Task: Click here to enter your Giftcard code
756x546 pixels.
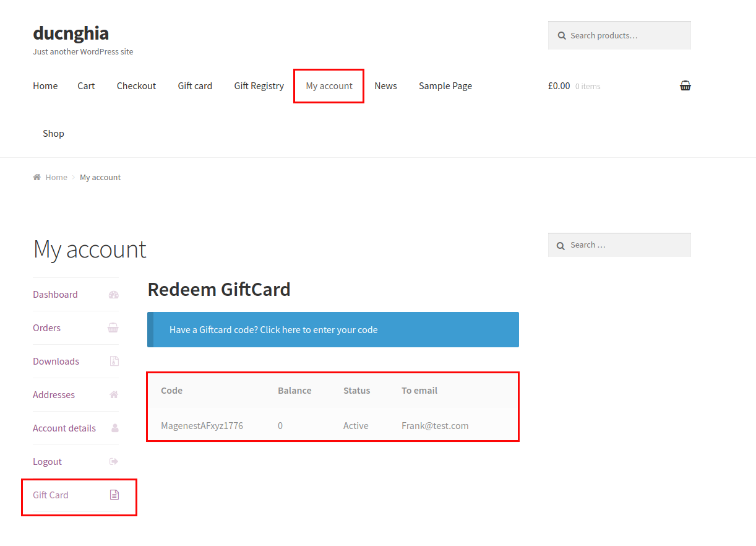Action: [x=273, y=329]
